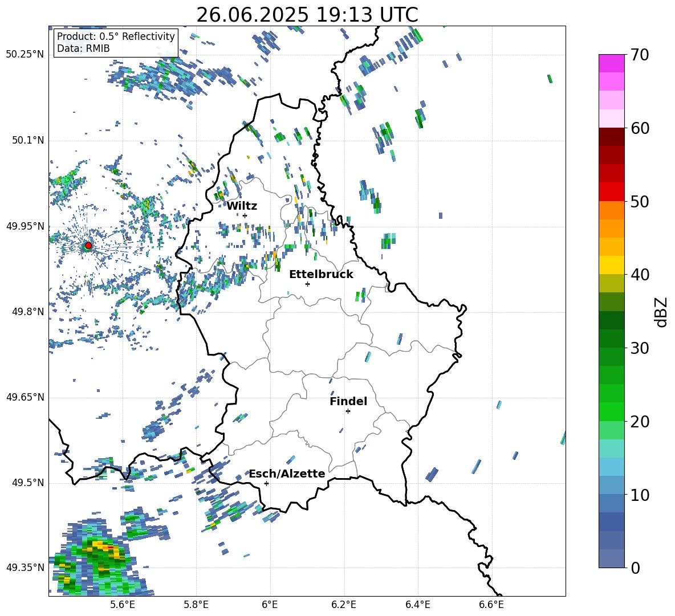The height and width of the screenshot is (616, 675).
Task: Click the 49.35°N latitude label
Action: [25, 568]
